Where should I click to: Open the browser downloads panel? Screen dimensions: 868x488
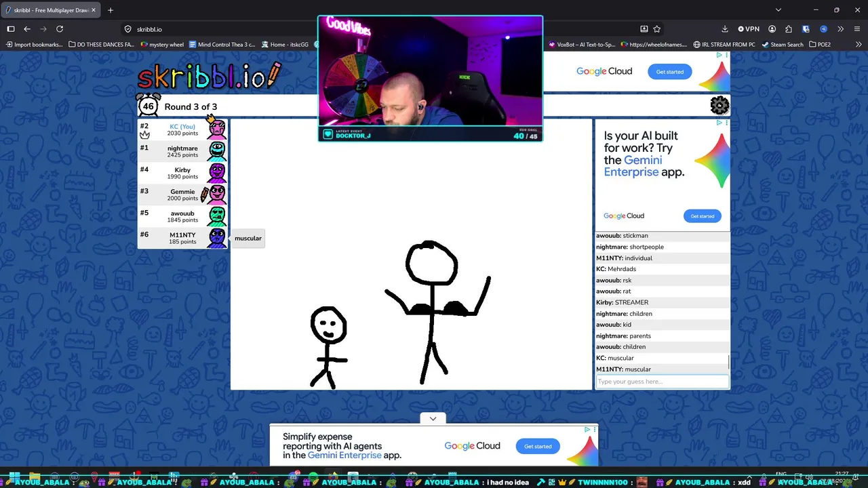click(725, 29)
